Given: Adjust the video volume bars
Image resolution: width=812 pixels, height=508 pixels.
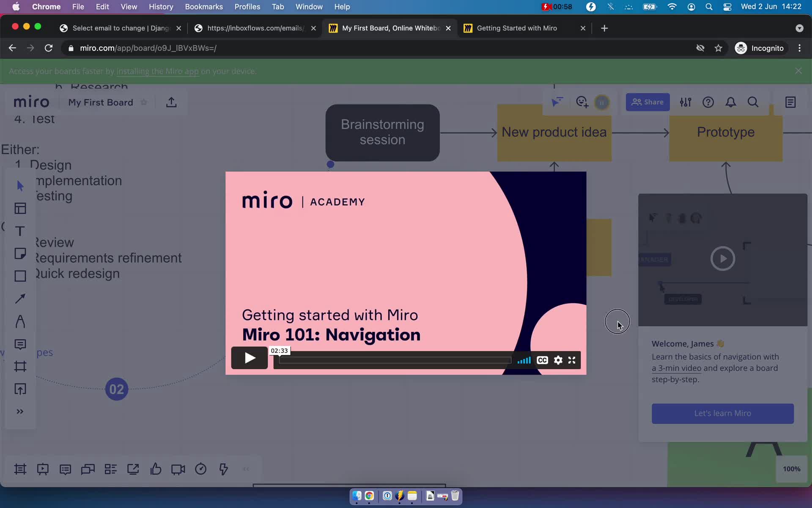Looking at the screenshot, I should click(x=524, y=360).
